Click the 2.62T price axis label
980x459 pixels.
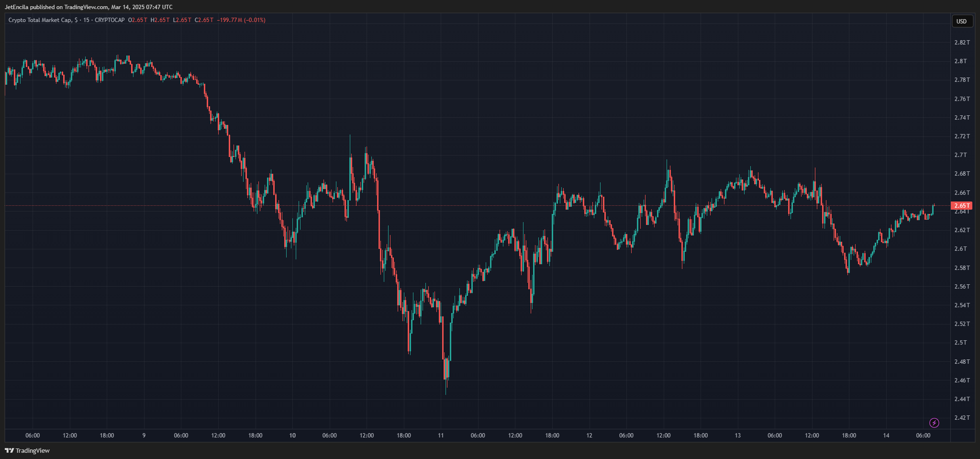coord(962,230)
